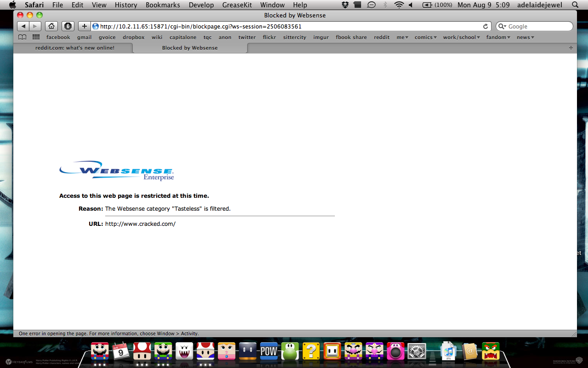Click the Google search field
This screenshot has height=368, width=588.
tap(534, 26)
